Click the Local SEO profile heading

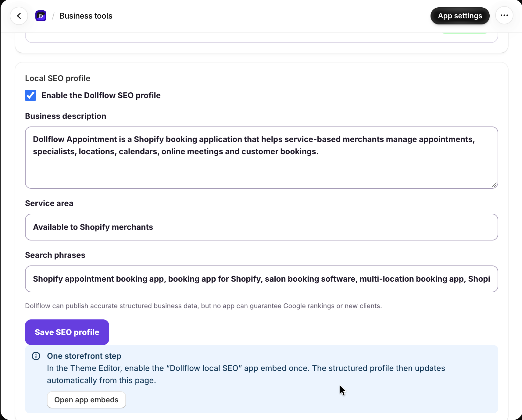(x=58, y=78)
